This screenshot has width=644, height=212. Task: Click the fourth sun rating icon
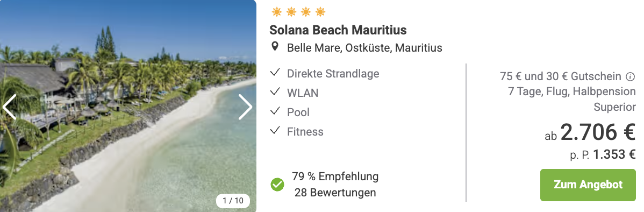[x=320, y=12]
